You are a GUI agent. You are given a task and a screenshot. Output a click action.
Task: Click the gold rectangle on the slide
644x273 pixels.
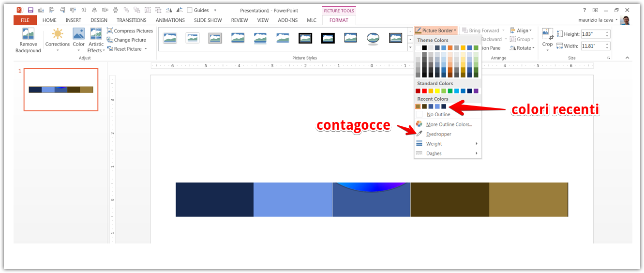point(528,199)
